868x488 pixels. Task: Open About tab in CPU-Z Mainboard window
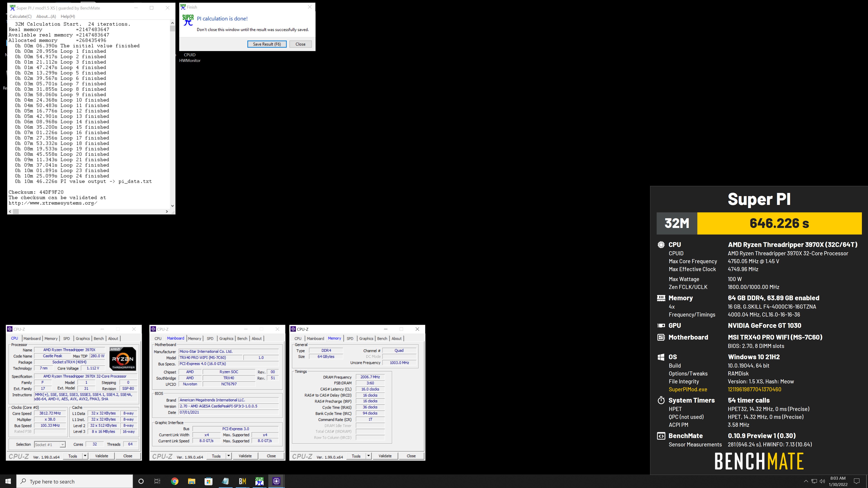256,338
